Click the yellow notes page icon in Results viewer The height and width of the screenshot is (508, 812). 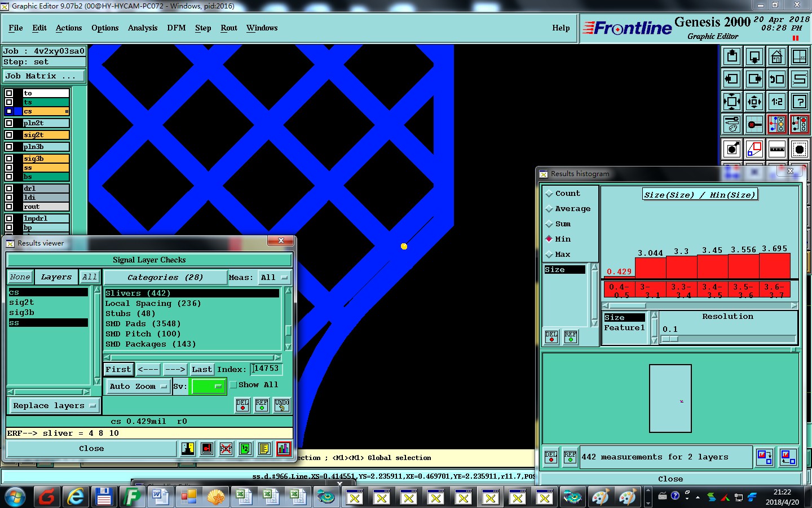pos(264,449)
